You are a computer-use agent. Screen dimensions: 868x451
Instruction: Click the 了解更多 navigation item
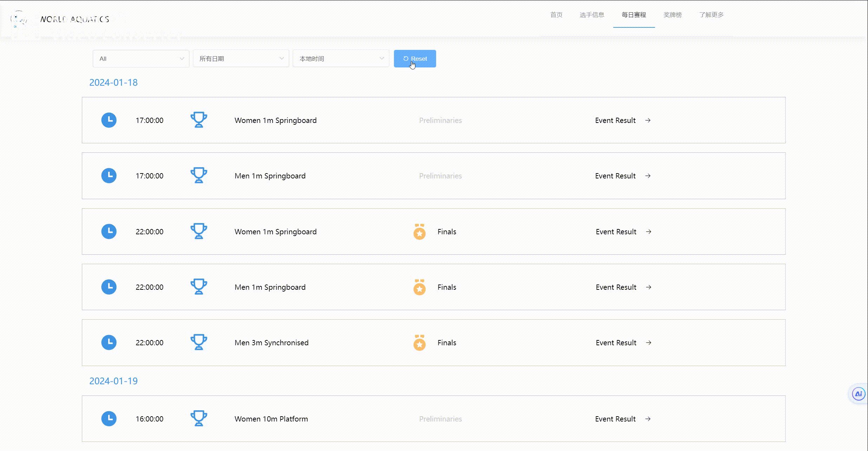click(x=711, y=15)
